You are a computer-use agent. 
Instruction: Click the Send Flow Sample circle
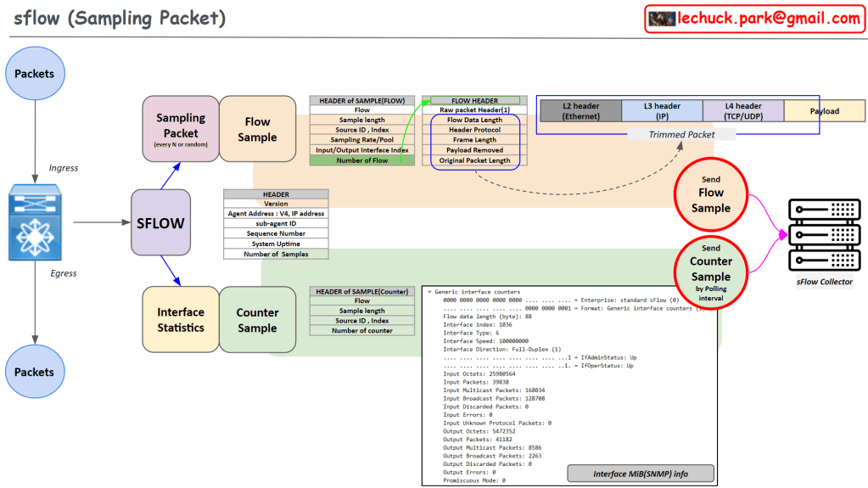pyautogui.click(x=710, y=194)
